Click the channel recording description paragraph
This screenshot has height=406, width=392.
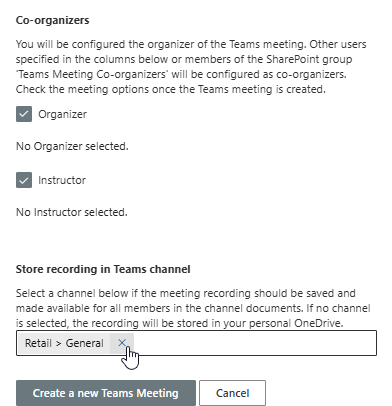tap(193, 308)
